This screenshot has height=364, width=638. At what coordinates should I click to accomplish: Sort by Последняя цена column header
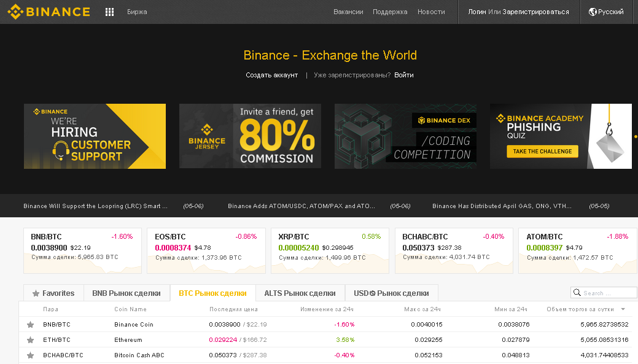tap(233, 309)
